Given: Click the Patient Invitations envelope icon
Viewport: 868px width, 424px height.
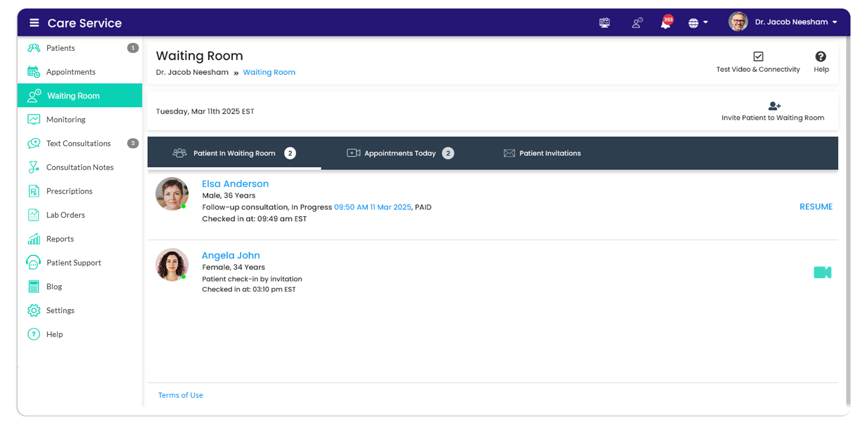Looking at the screenshot, I should point(509,153).
